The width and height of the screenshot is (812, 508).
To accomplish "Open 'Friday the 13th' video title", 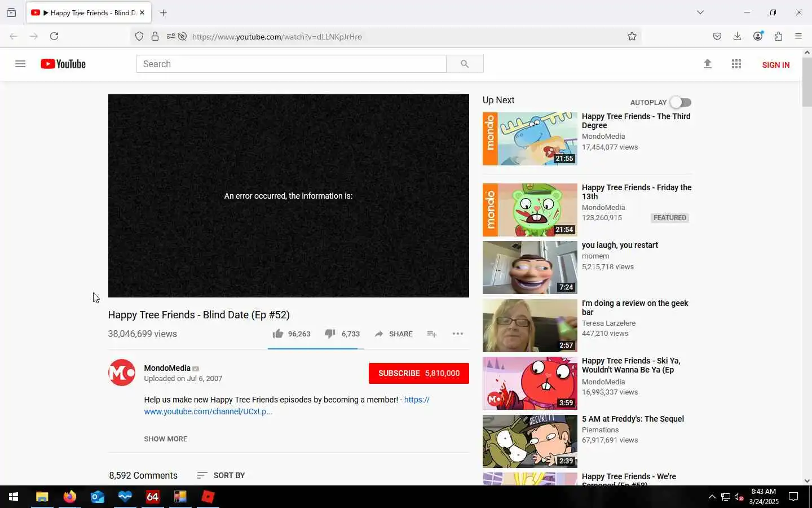I will tap(637, 192).
